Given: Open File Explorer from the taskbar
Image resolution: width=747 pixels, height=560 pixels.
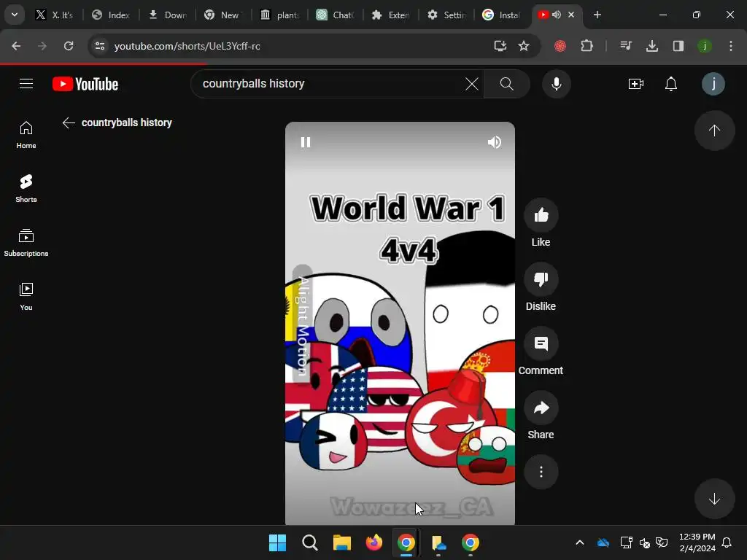Looking at the screenshot, I should pos(341,542).
